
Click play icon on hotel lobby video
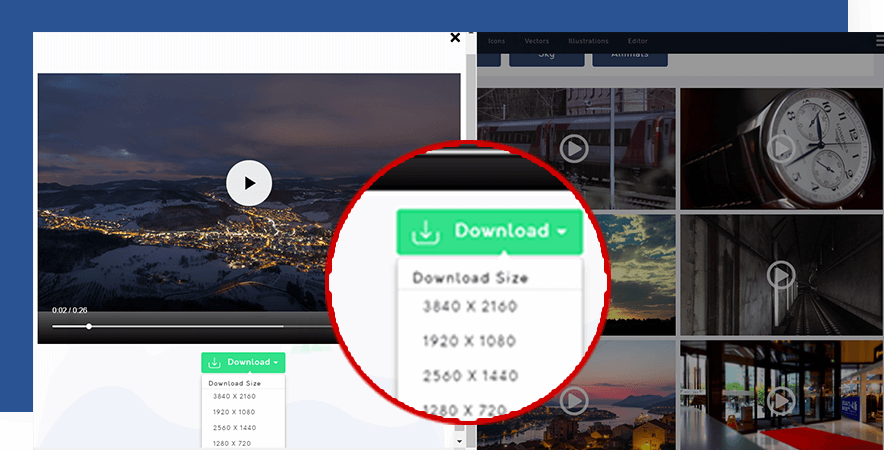click(781, 401)
